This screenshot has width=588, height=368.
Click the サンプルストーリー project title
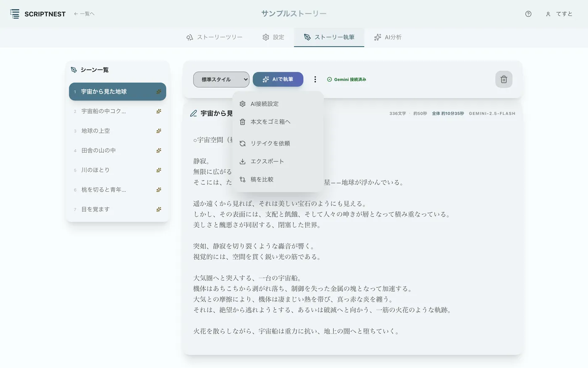(294, 13)
